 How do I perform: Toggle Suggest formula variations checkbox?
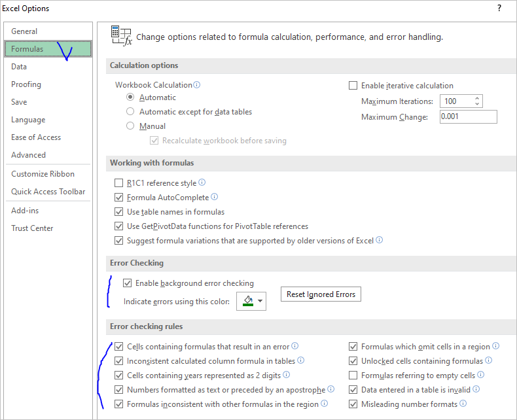118,241
